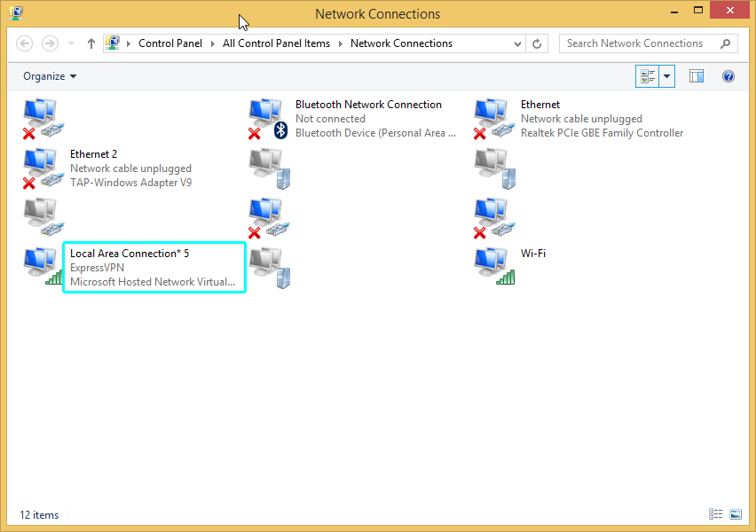The width and height of the screenshot is (756, 532).
Task: Click the TAP-Windows Adapter V9 text
Action: (x=130, y=183)
